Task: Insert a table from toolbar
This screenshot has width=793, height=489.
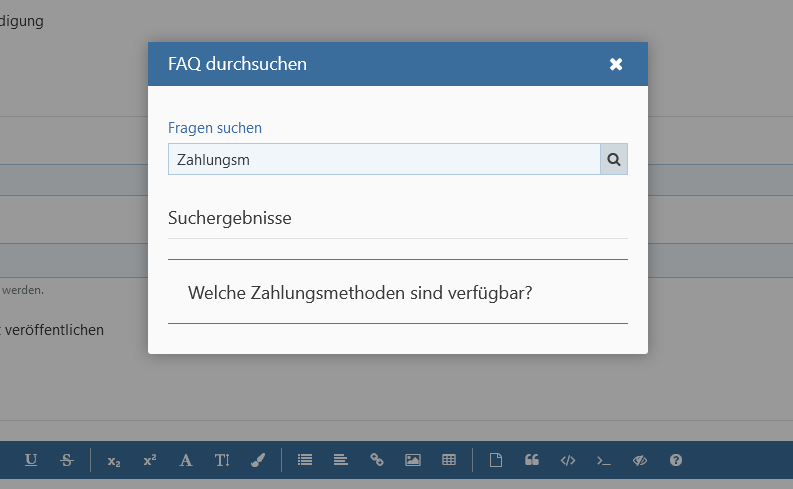Action: (449, 460)
